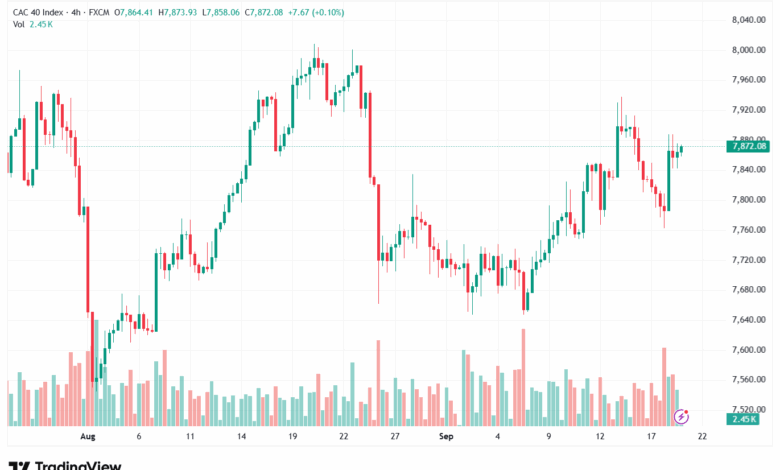Image resolution: width=780 pixels, height=470 pixels.
Task: Click the 7,760.00 price axis label
Action: [748, 230]
